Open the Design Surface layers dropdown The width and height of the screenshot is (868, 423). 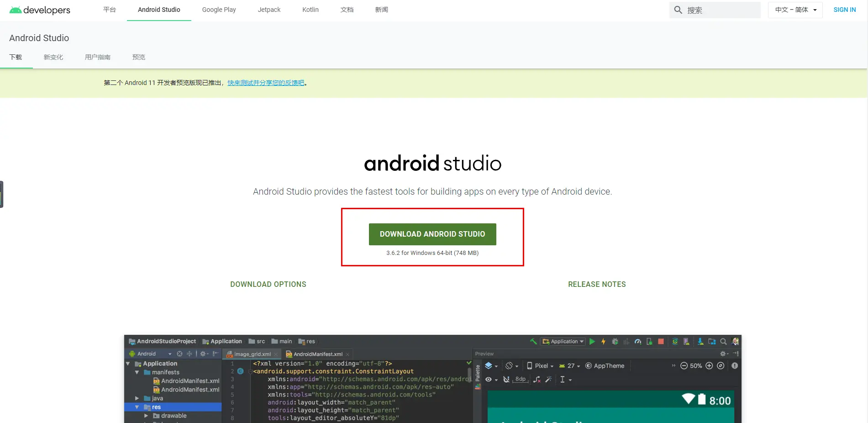[x=491, y=365]
